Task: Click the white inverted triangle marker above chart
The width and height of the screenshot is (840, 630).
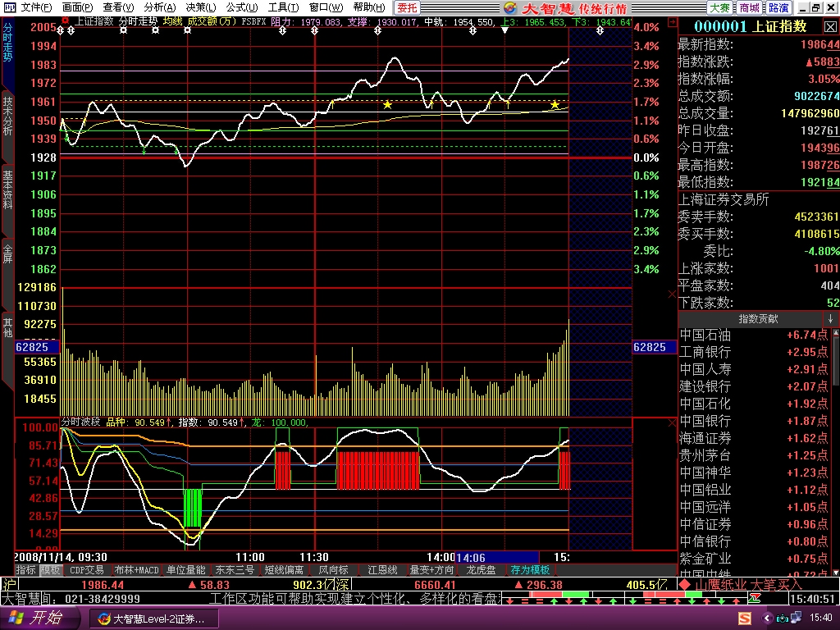Action: 504,30
